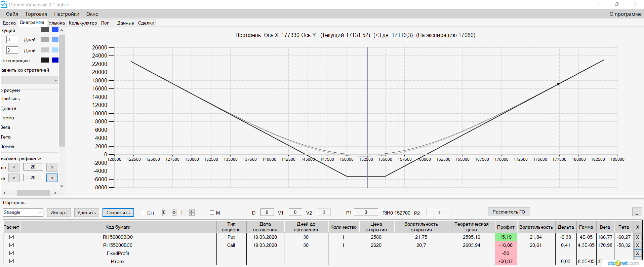Click the Импорт button
This screenshot has height=267, width=644.
59,213
